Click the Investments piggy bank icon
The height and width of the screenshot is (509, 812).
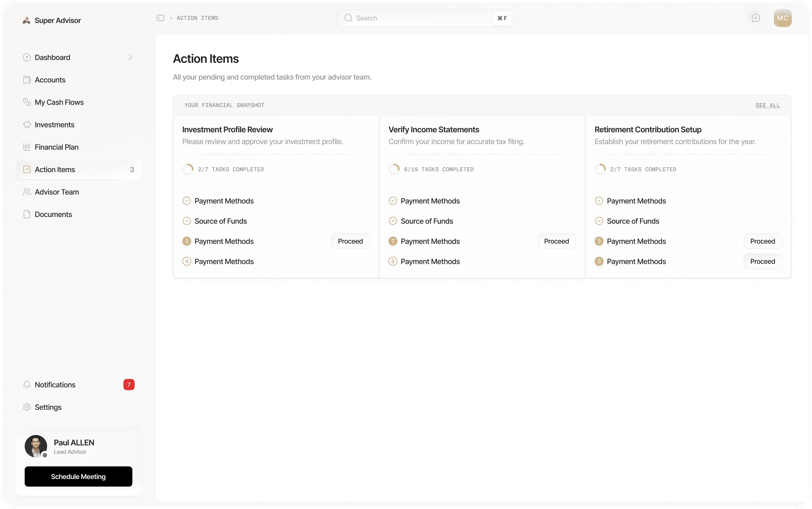(x=27, y=124)
